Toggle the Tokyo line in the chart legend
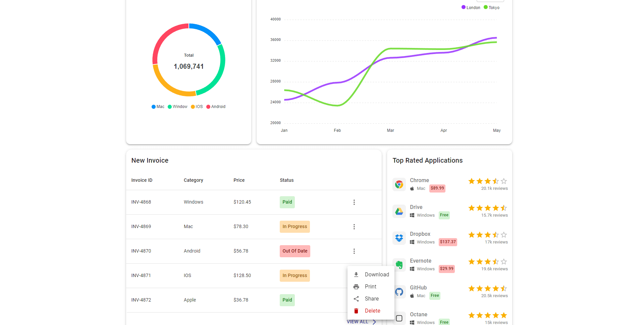Screen dimensions: 644x325 (x=492, y=7)
